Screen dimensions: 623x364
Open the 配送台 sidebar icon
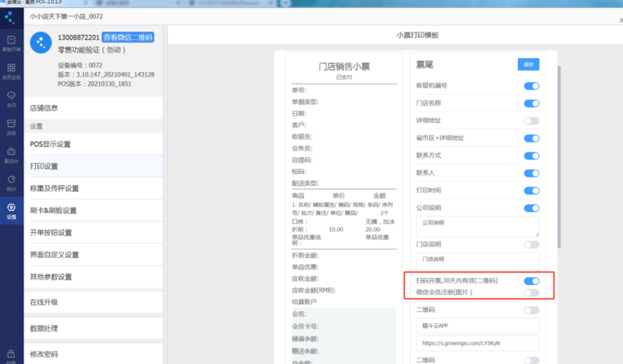coord(11,155)
